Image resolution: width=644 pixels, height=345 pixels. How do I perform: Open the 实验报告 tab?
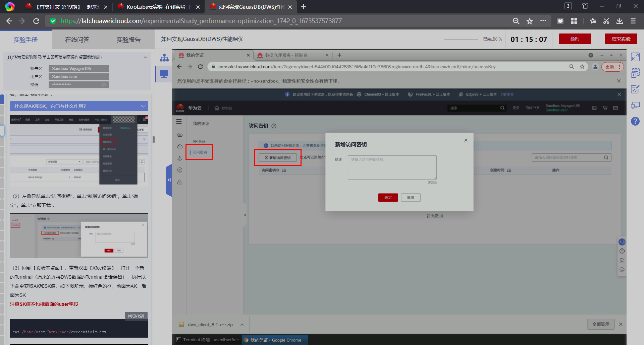(128, 40)
